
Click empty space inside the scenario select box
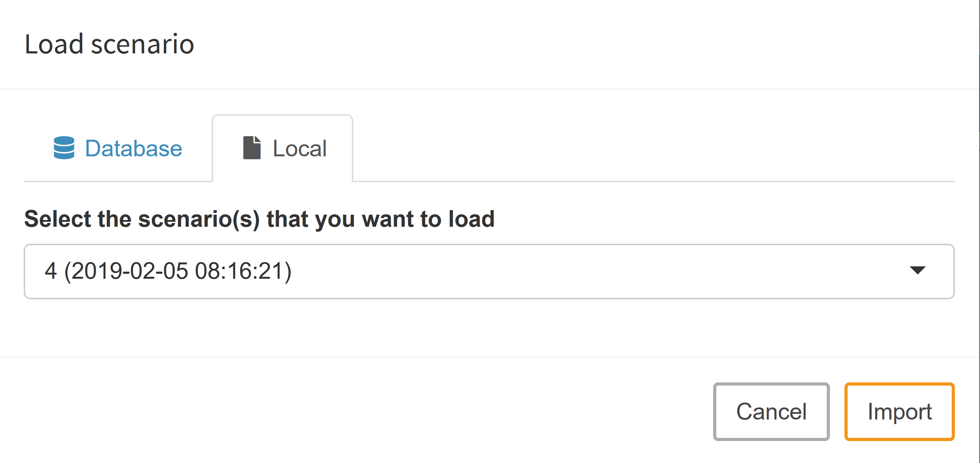coord(571,271)
